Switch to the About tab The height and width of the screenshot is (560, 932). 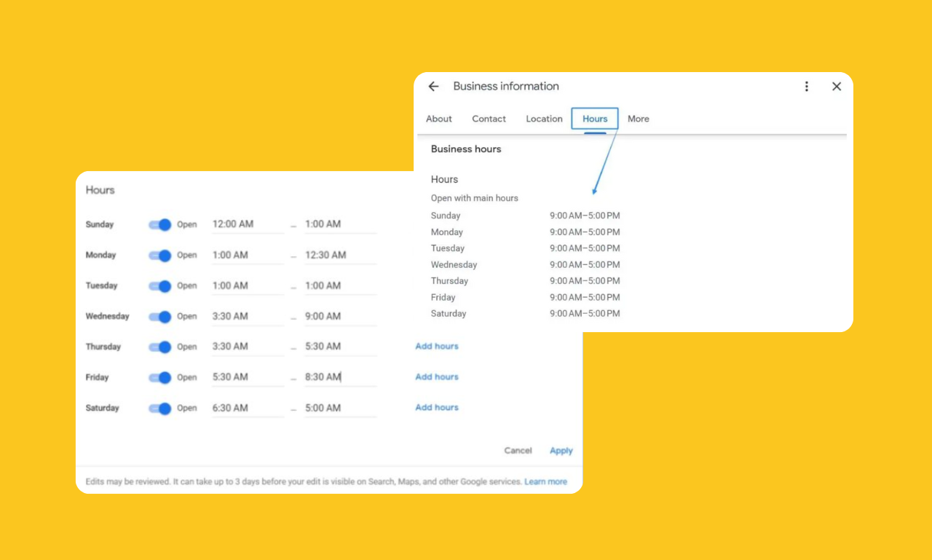click(439, 119)
